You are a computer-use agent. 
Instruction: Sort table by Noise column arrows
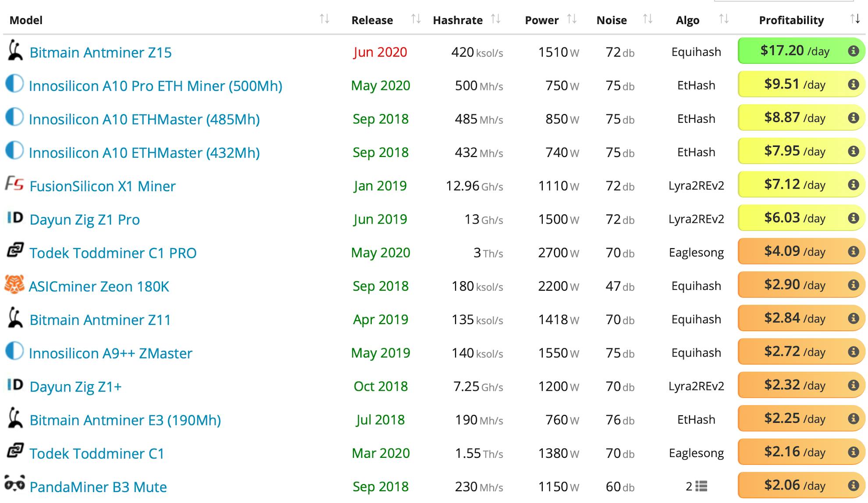point(648,19)
